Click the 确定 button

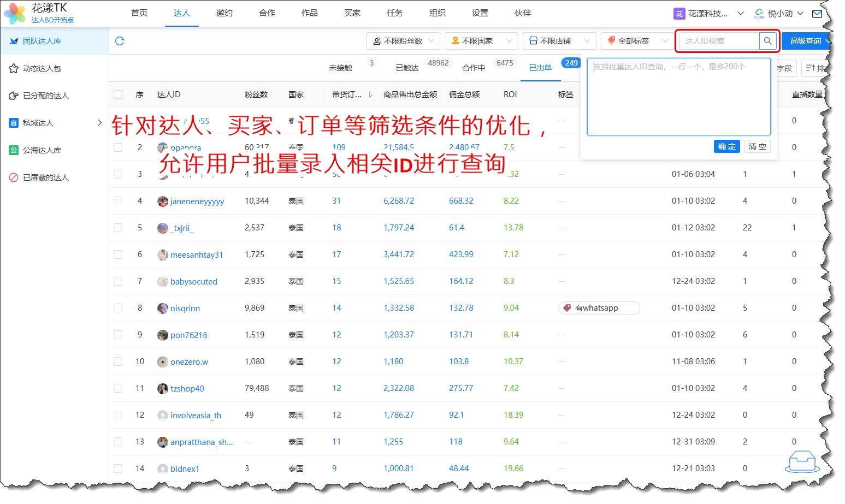(726, 146)
